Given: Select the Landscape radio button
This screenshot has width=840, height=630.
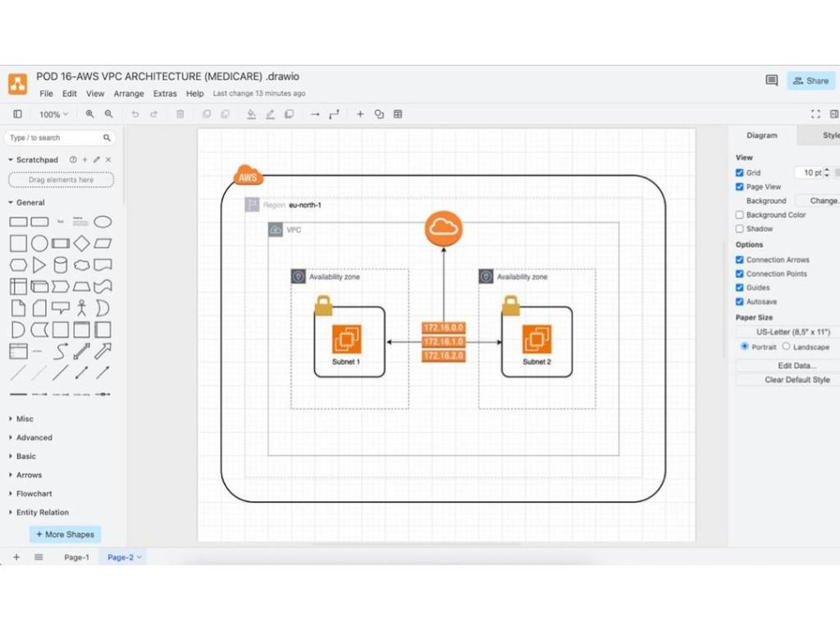Looking at the screenshot, I should (x=786, y=347).
